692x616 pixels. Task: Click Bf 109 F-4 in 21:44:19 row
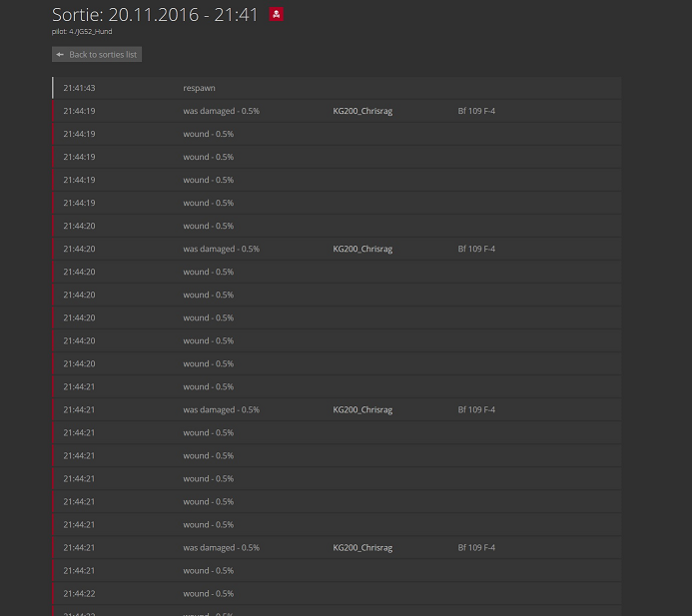point(476,111)
